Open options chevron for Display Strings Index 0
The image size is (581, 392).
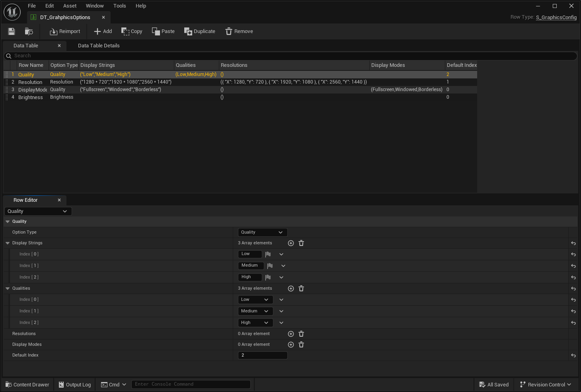tap(281, 254)
